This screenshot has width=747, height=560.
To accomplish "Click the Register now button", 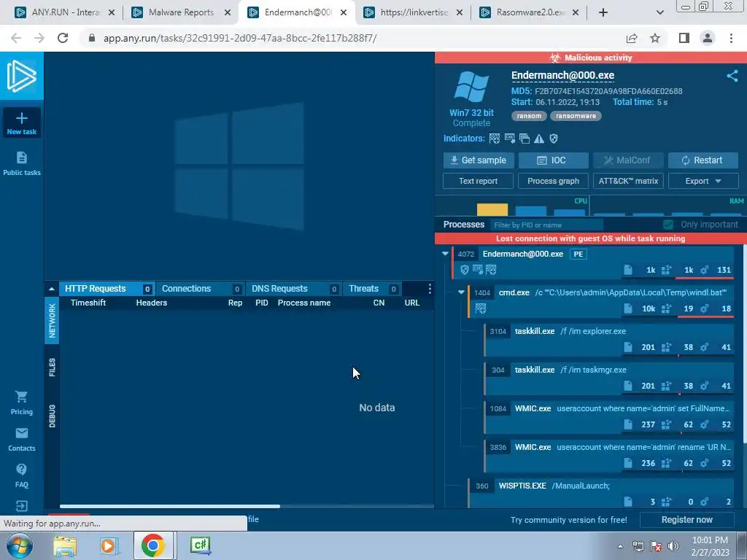I will [x=686, y=520].
